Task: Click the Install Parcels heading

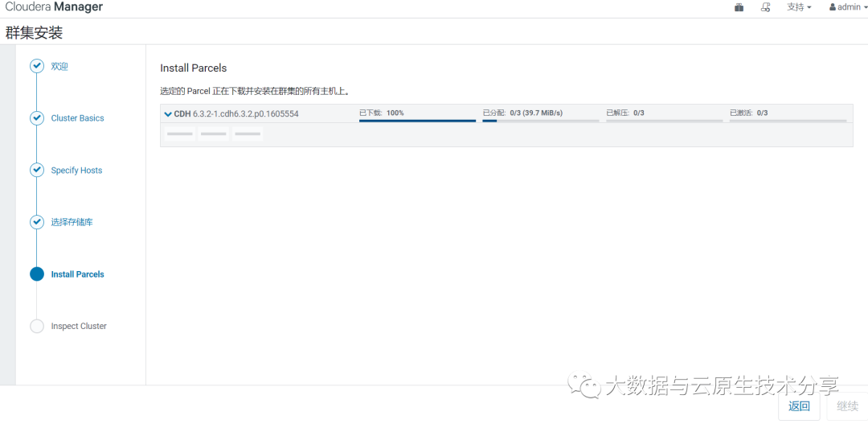Action: click(193, 68)
